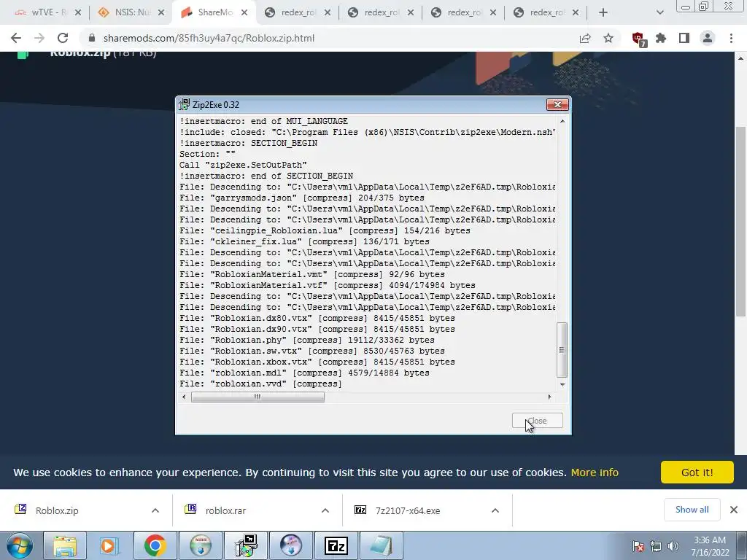
Task: Expand 7z2107-x64.exe download options chevron
Action: tap(495, 510)
